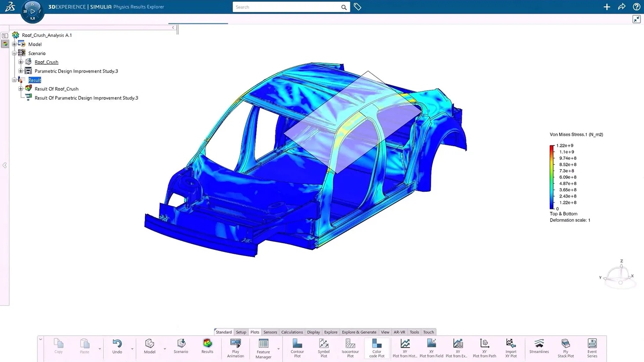Screen dimensions: 644x362
Task: Open XY Plot from Path tool
Action: (484, 347)
